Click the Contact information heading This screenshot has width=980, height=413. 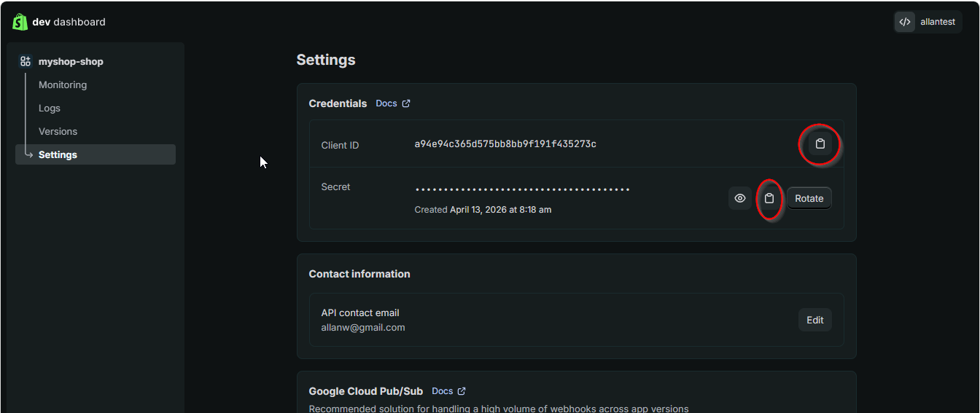click(359, 274)
